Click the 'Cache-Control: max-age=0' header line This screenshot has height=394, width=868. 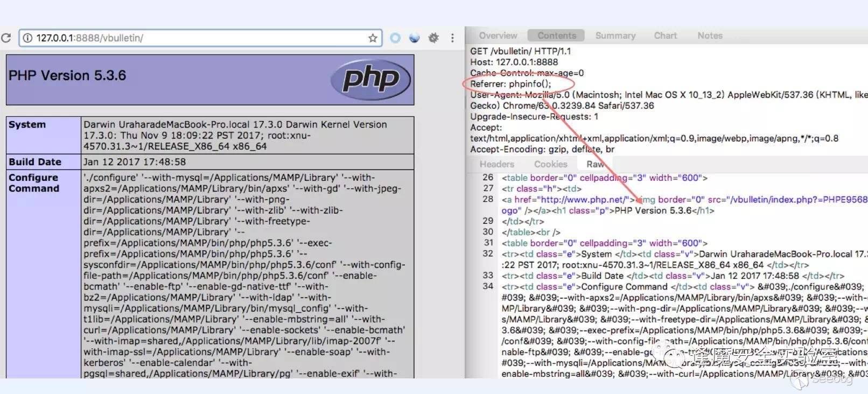coord(527,73)
